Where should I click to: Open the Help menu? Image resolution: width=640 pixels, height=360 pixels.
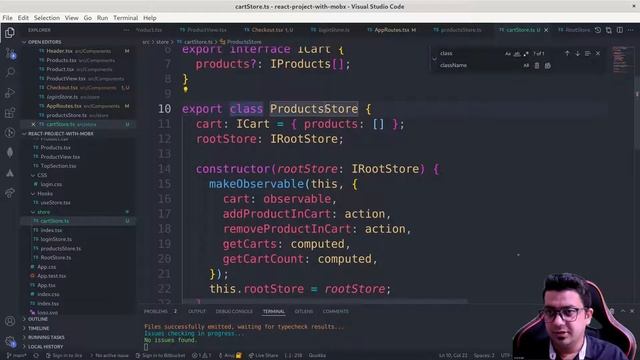coord(149,18)
